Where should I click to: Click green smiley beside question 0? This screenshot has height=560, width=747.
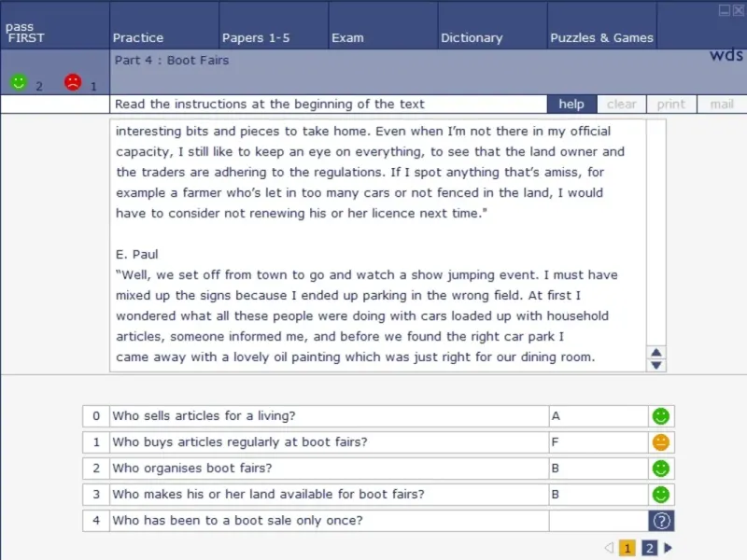pos(661,416)
